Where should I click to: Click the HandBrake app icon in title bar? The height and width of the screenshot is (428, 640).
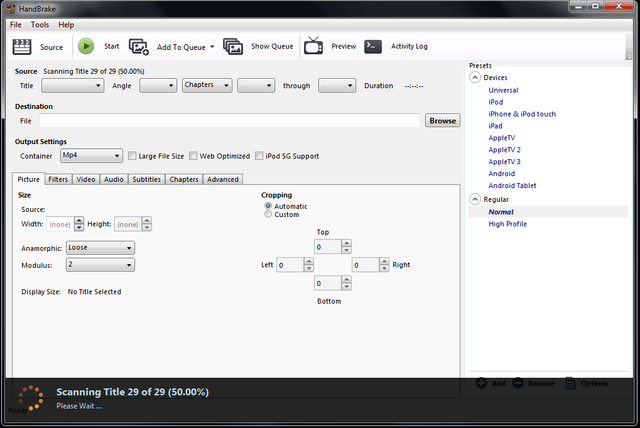click(11, 9)
